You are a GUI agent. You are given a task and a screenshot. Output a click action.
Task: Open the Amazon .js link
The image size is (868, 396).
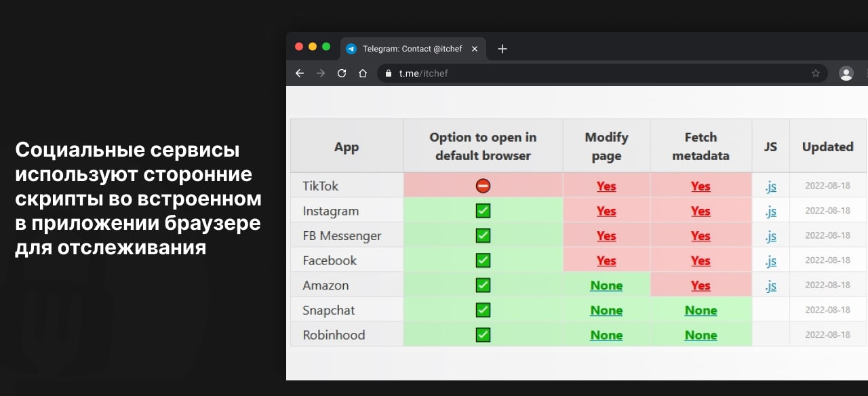click(770, 286)
